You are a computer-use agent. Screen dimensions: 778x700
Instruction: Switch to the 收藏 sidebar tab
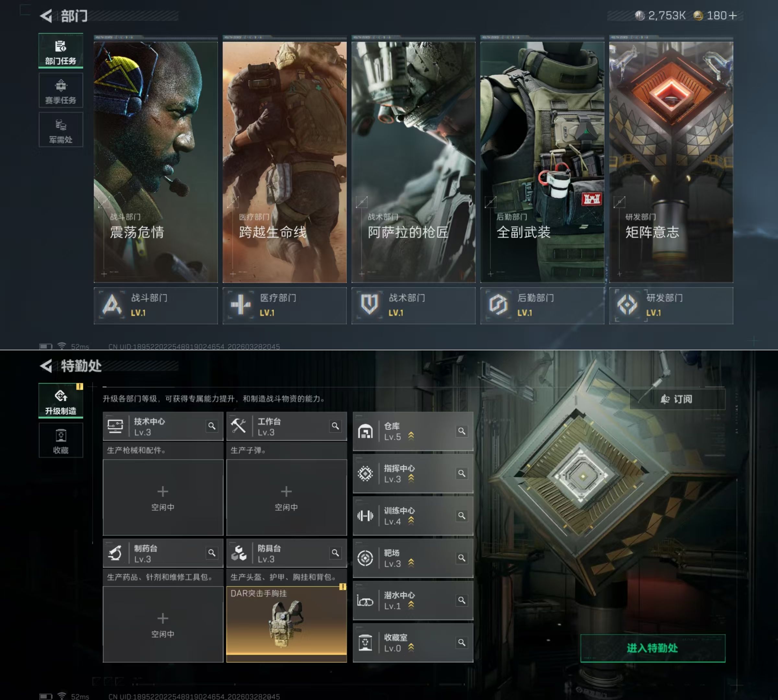pos(61,441)
